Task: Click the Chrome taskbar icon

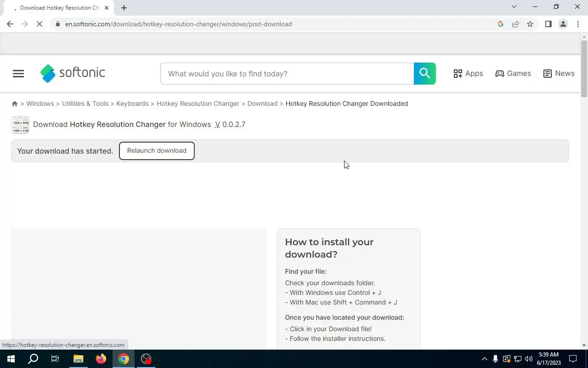Action: pos(123,359)
